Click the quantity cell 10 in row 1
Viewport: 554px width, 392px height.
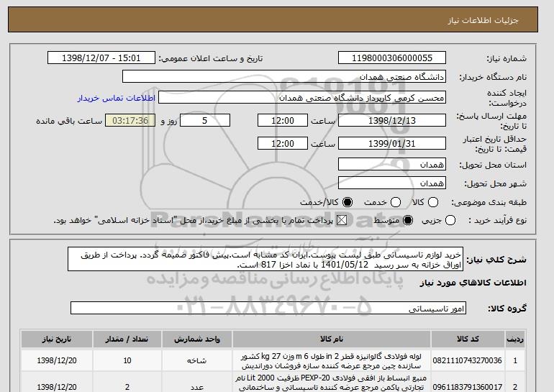127,360
